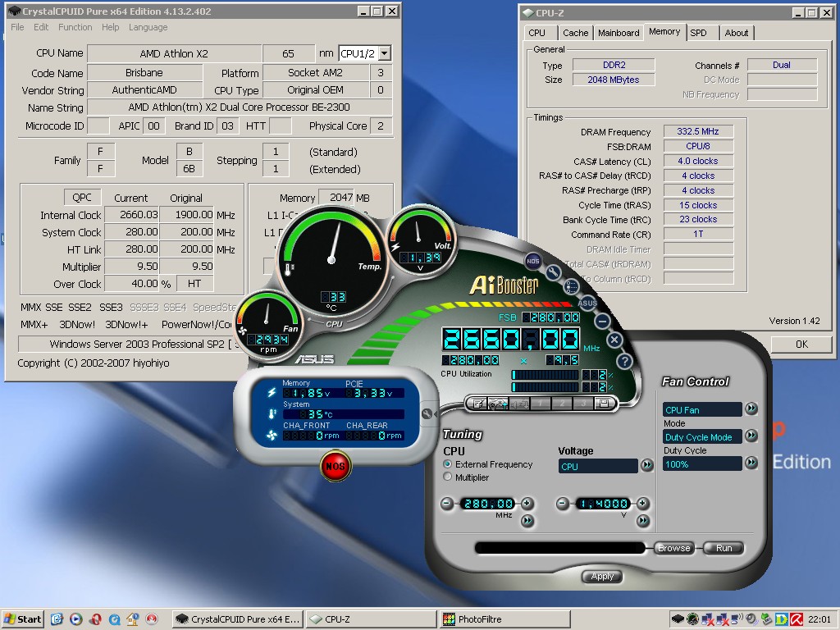Expand the 100% duty cycle selector arrow

pyautogui.click(x=751, y=463)
